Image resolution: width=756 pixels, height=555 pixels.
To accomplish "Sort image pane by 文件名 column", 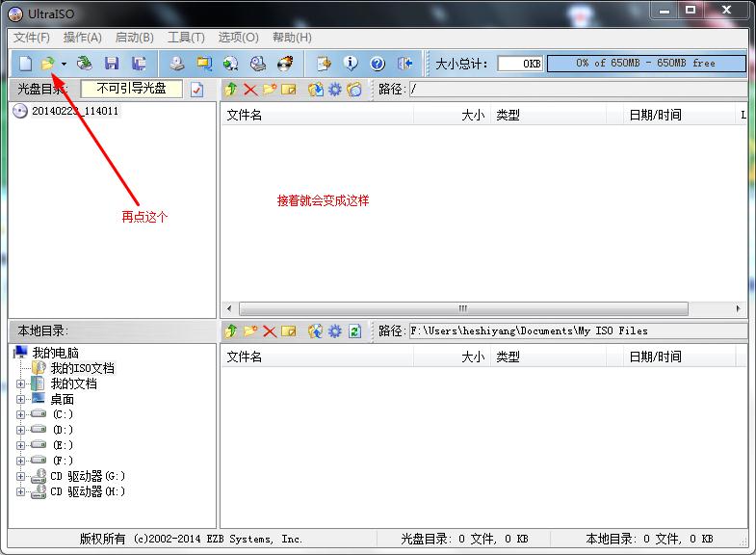I will tap(317, 115).
